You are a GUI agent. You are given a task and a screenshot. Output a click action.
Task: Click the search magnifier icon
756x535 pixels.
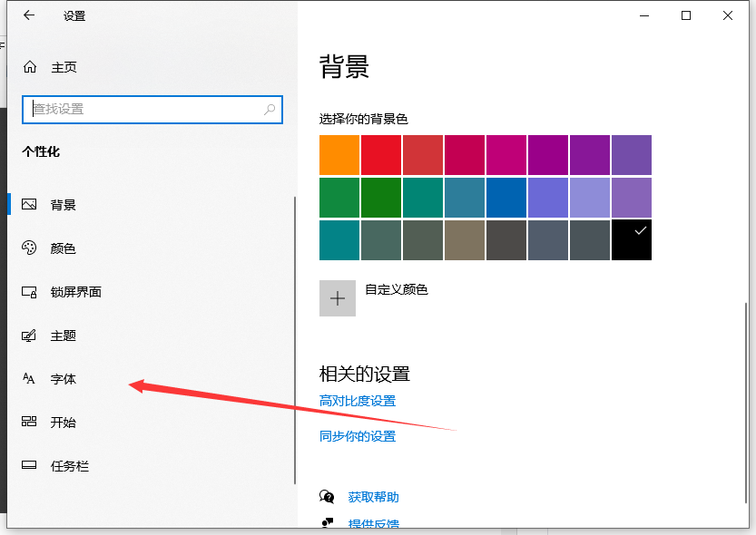click(x=270, y=109)
